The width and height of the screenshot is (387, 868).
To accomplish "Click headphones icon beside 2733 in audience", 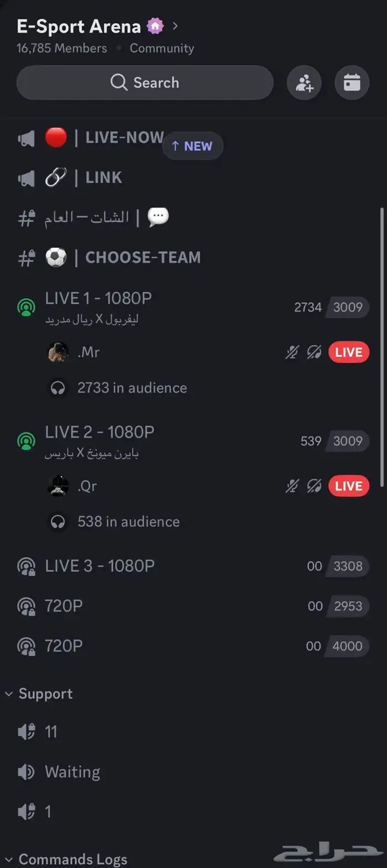I will pyautogui.click(x=58, y=388).
